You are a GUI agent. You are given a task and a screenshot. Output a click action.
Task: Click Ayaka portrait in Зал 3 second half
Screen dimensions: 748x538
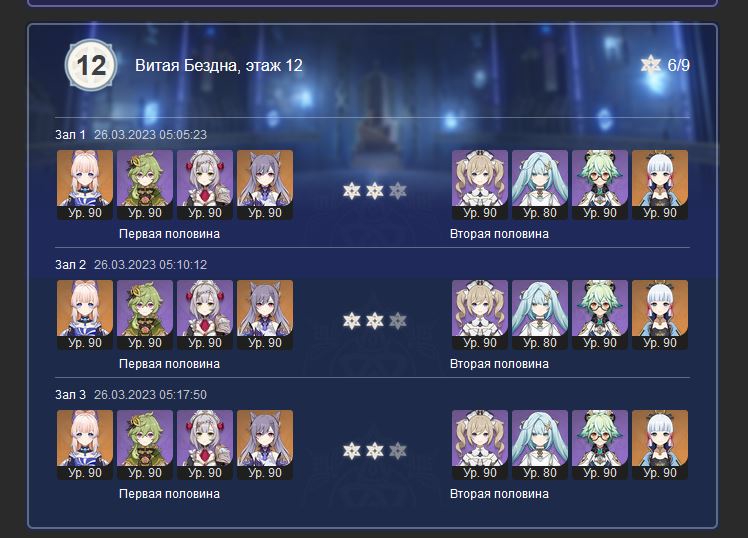660,445
